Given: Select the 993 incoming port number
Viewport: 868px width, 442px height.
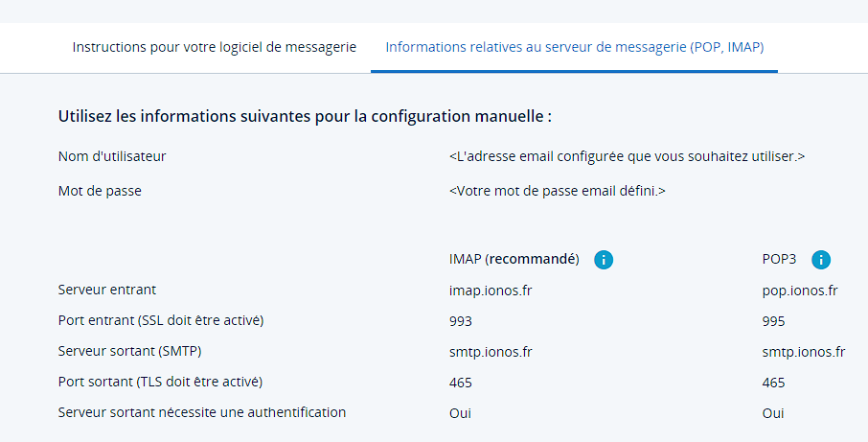Looking at the screenshot, I should (x=461, y=321).
